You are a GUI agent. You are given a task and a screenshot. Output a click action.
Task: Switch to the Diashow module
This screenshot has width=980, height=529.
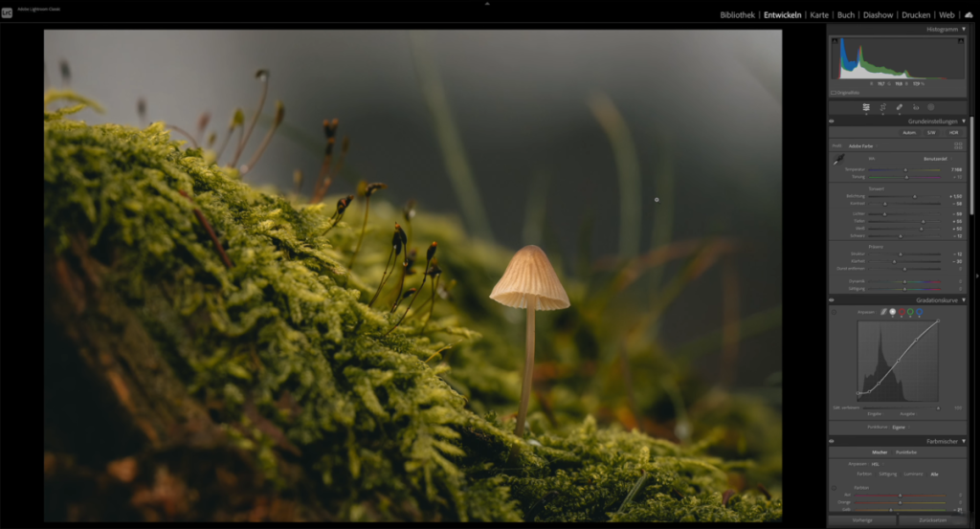(x=879, y=15)
